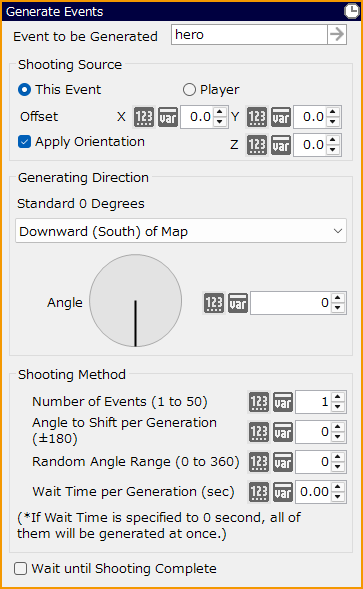The image size is (363, 589).
Task: Enable Wait until Shooting Complete
Action: click(x=21, y=568)
